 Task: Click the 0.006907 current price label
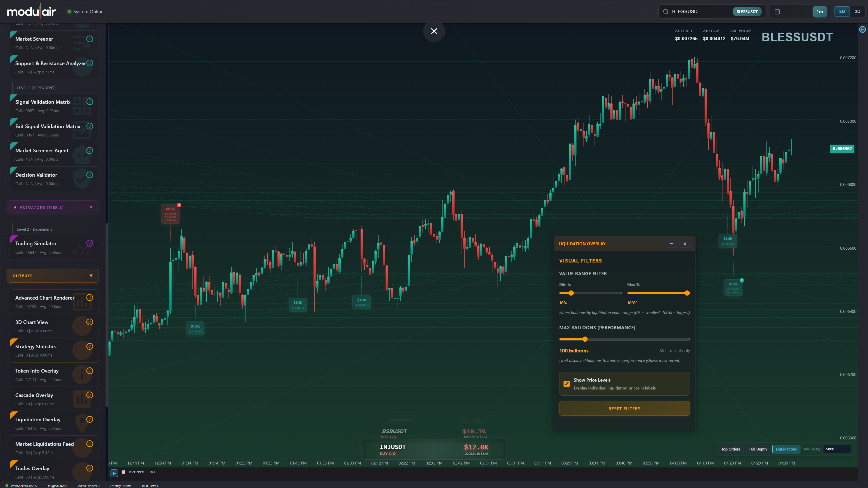pos(842,148)
